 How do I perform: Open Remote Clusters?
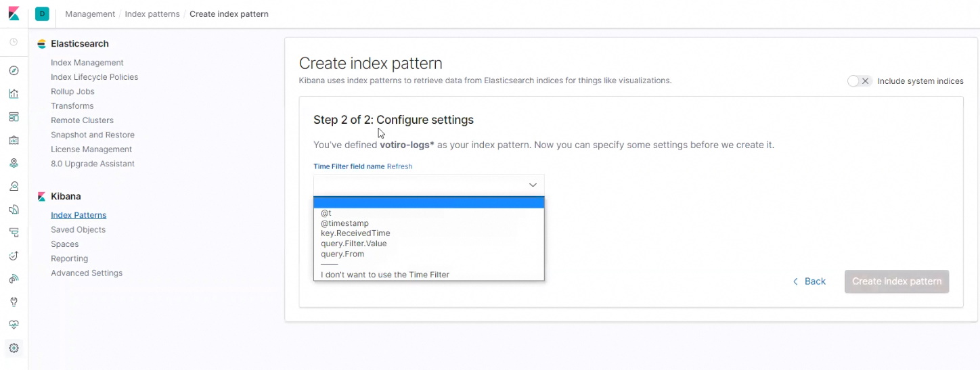click(x=82, y=120)
